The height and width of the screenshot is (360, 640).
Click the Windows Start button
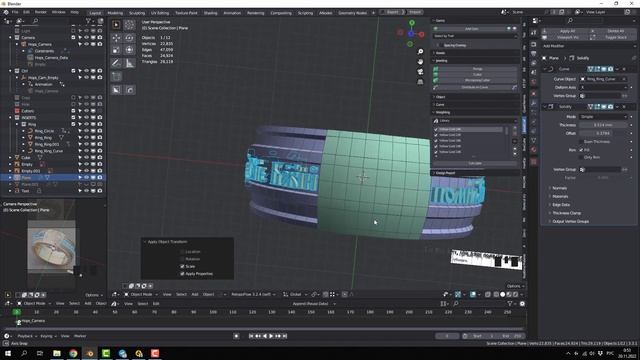pos(9,353)
